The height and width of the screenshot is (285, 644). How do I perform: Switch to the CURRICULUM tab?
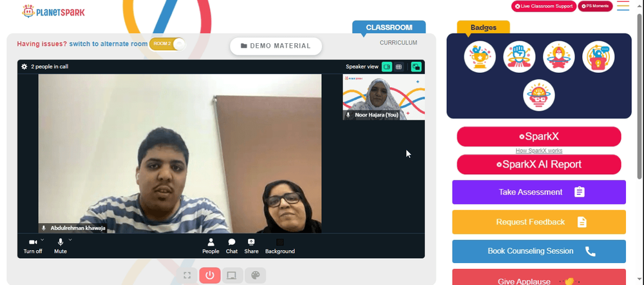398,43
